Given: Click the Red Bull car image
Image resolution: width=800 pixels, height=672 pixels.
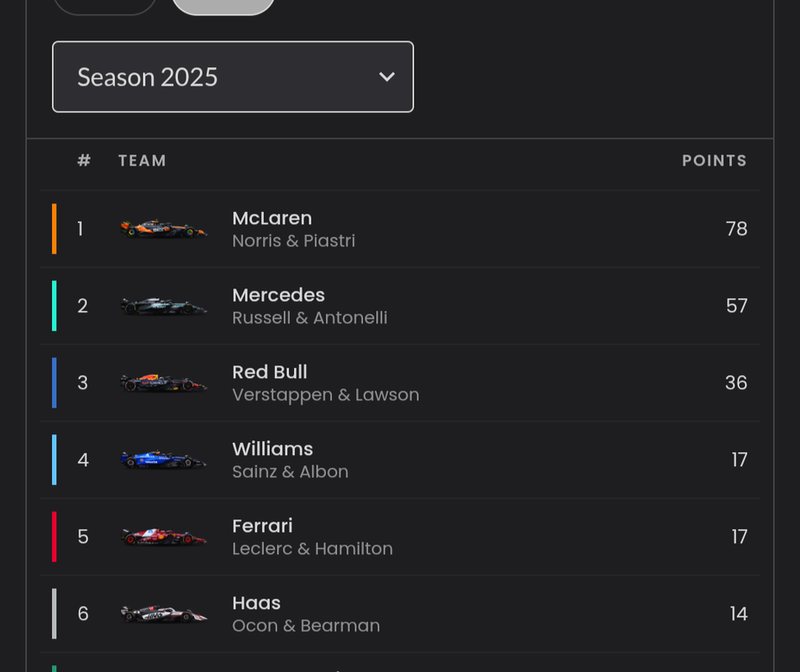Looking at the screenshot, I should pyautogui.click(x=163, y=383).
